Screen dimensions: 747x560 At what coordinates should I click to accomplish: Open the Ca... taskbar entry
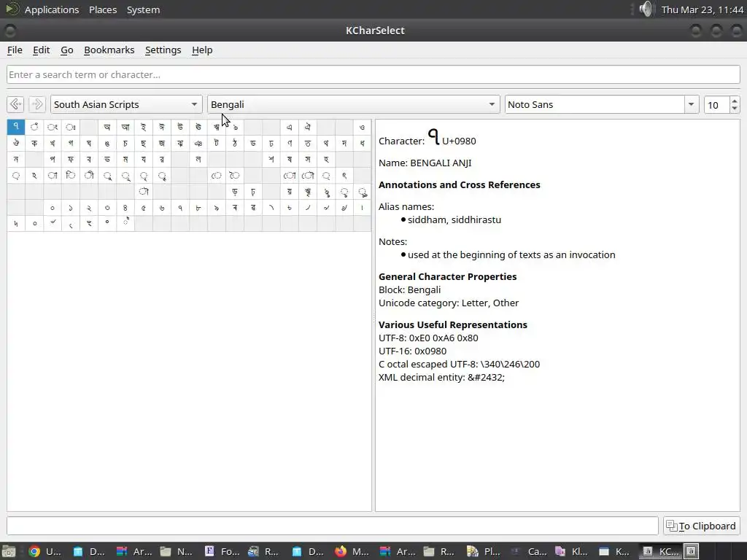point(528,551)
